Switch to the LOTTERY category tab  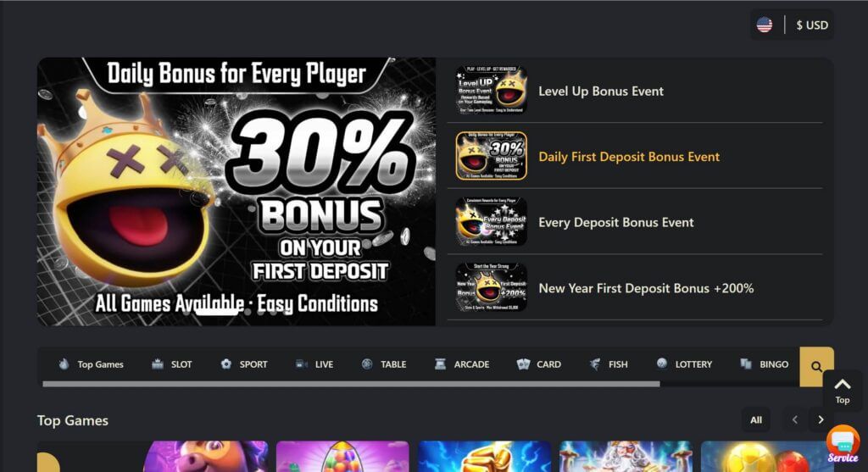(684, 364)
